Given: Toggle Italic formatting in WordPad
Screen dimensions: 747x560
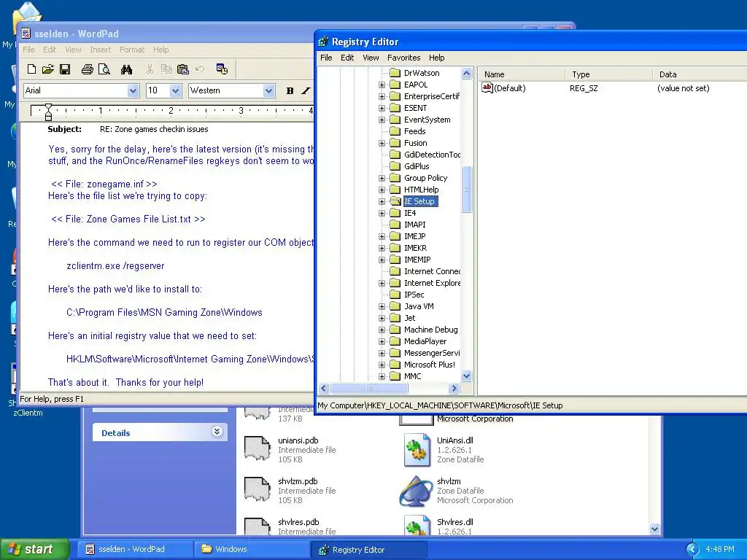Looking at the screenshot, I should (306, 90).
